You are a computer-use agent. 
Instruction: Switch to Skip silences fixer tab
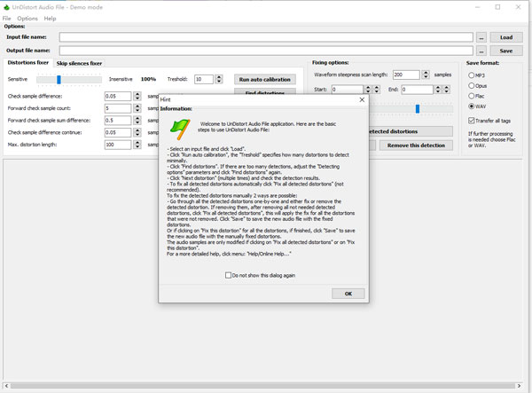(79, 63)
